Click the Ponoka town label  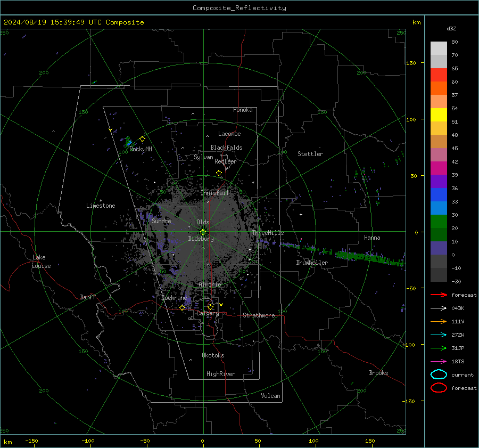pos(243,110)
